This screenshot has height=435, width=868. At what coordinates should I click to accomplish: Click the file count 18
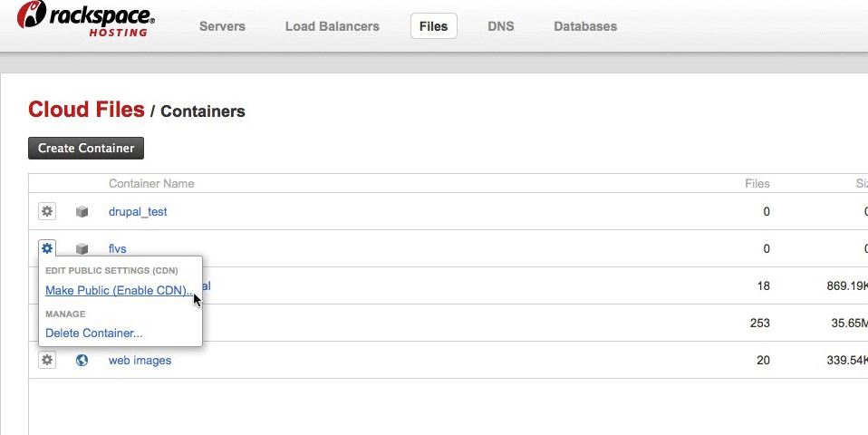pyautogui.click(x=764, y=286)
